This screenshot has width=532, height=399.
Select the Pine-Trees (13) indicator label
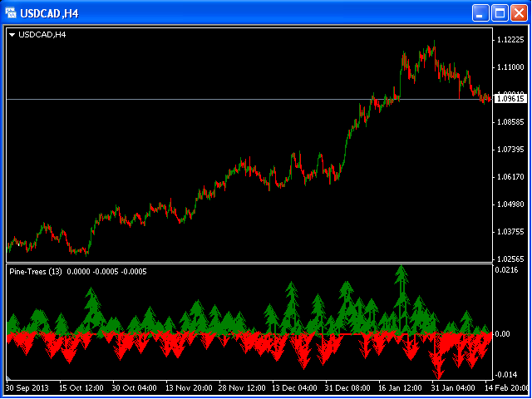click(x=36, y=272)
